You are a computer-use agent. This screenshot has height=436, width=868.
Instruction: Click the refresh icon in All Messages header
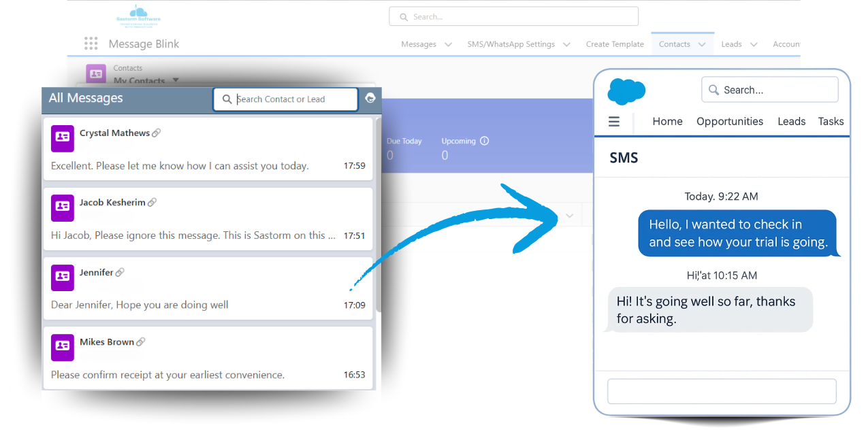370,98
